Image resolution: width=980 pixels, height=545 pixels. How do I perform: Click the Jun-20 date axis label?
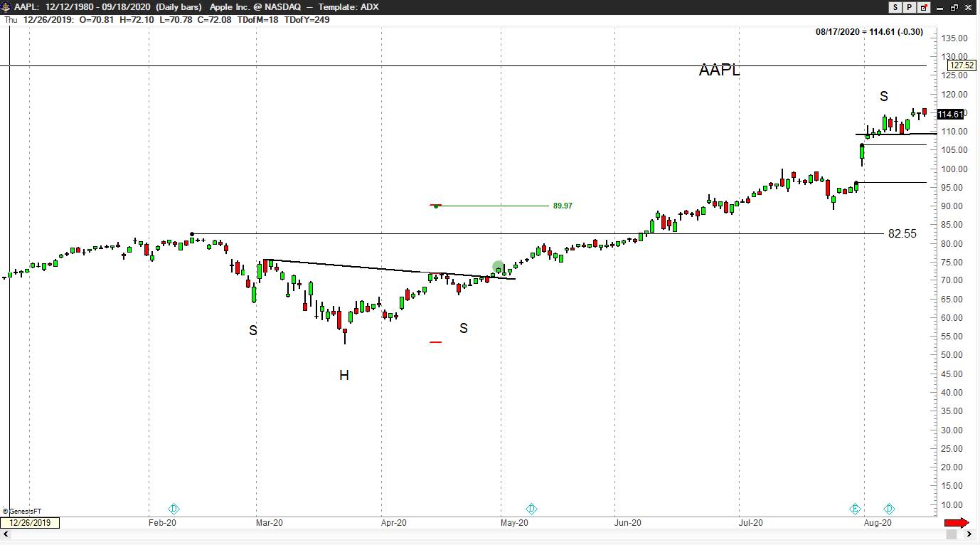pos(627,523)
